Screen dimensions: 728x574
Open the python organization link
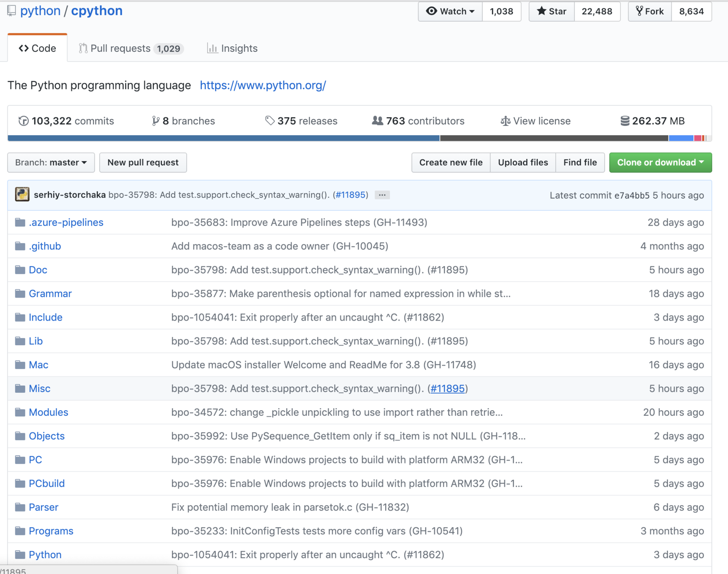(40, 11)
